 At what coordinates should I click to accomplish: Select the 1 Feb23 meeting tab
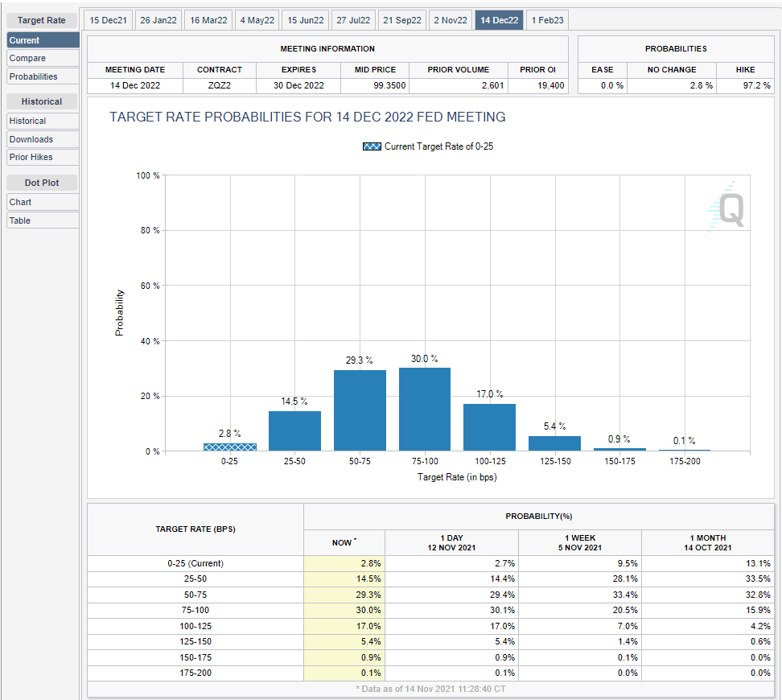click(547, 20)
